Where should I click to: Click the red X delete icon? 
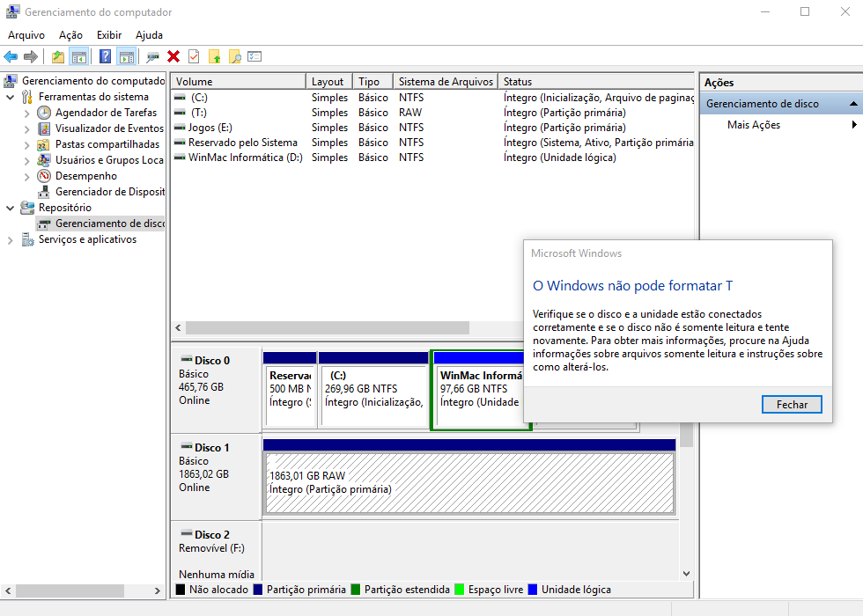point(173,56)
